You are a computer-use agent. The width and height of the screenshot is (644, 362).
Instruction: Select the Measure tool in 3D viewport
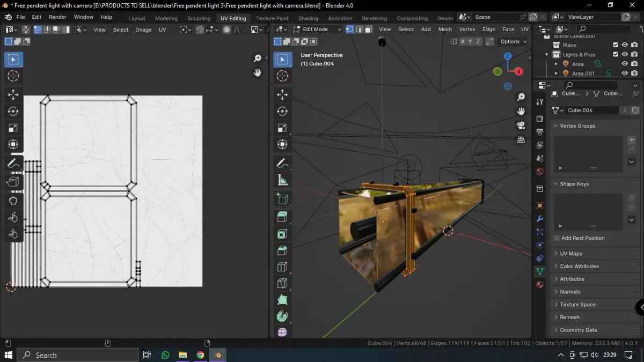tap(283, 180)
